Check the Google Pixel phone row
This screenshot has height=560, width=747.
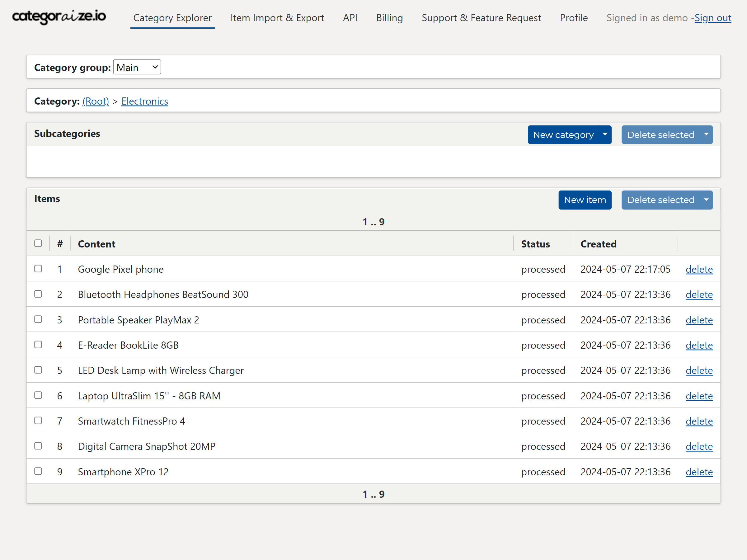pyautogui.click(x=38, y=269)
